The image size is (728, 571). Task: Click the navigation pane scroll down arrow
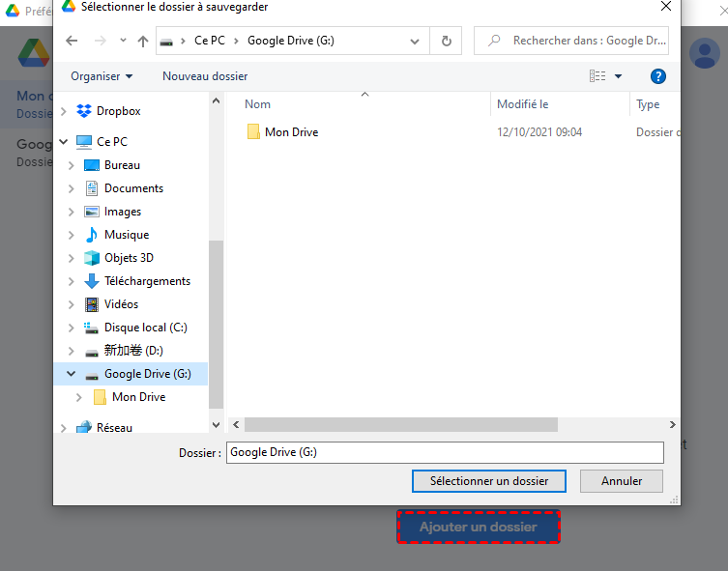[216, 424]
